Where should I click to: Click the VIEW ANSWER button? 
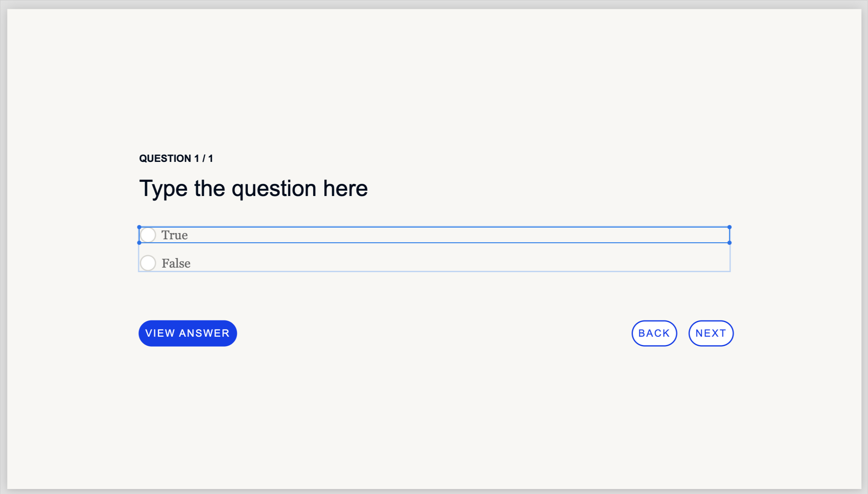(x=187, y=333)
